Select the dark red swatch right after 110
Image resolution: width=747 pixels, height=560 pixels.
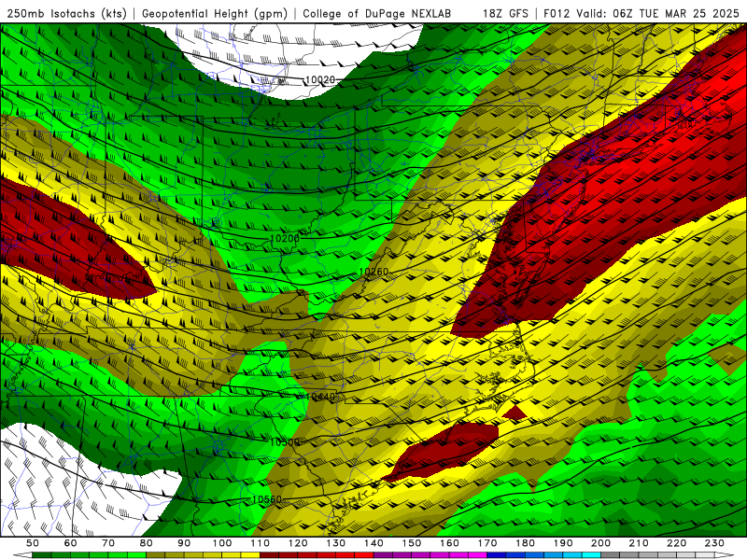pos(269,555)
